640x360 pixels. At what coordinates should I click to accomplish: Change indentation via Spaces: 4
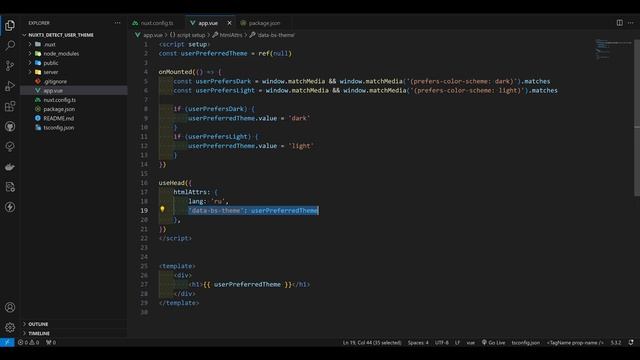tap(418, 342)
